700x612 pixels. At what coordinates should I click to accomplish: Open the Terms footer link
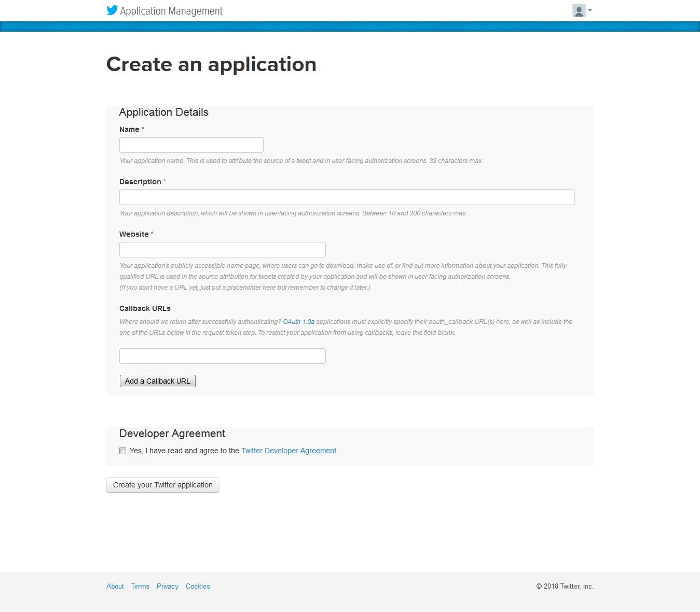click(x=140, y=586)
